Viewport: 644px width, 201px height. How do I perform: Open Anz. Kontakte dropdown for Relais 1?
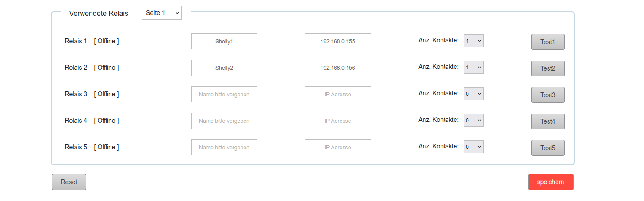[473, 41]
